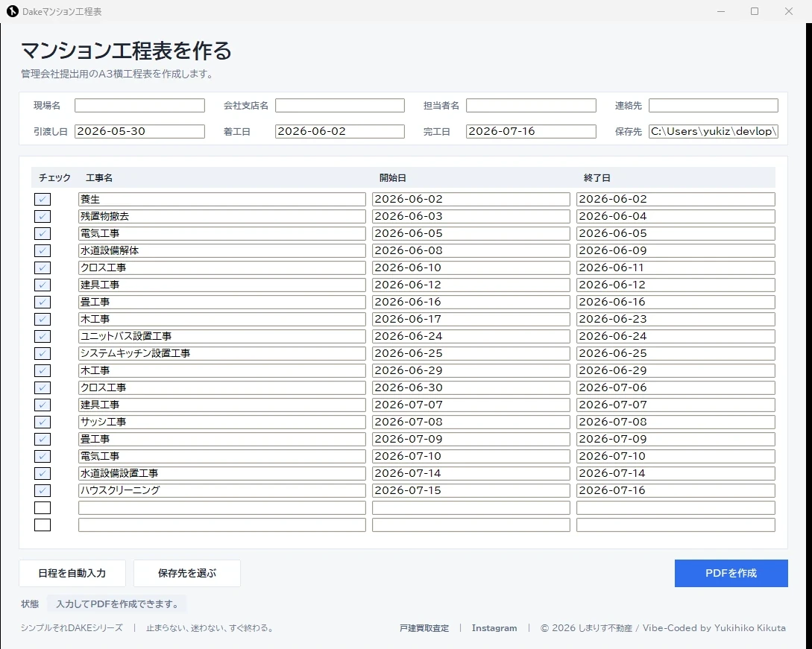Maximize the application window
Image resolution: width=812 pixels, height=649 pixels.
[x=755, y=11]
